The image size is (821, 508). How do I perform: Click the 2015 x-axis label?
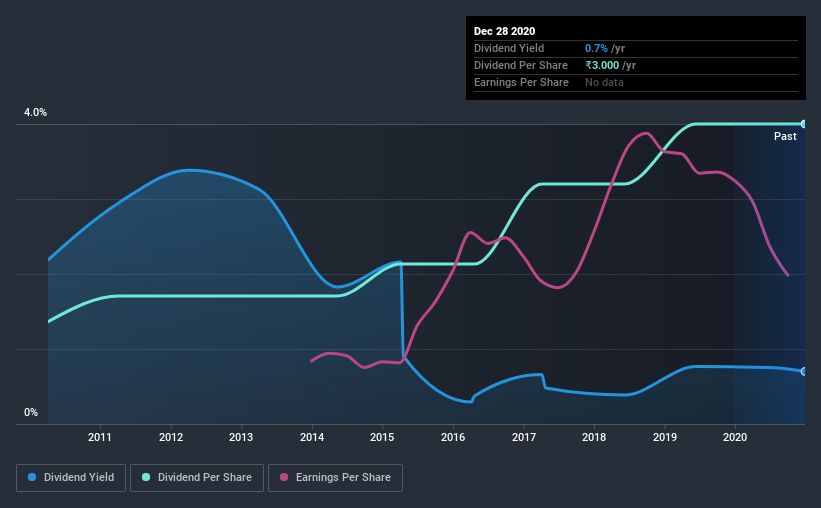(382, 437)
